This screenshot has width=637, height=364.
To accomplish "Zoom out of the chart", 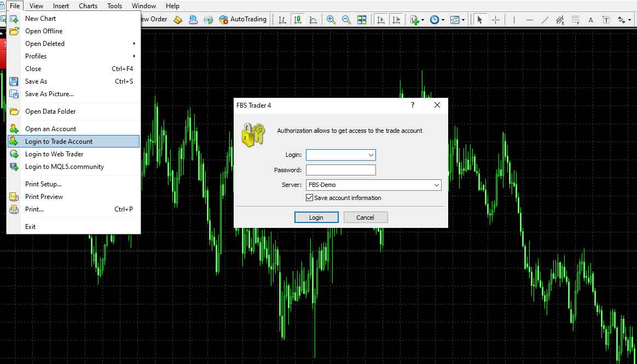I will [x=346, y=20].
